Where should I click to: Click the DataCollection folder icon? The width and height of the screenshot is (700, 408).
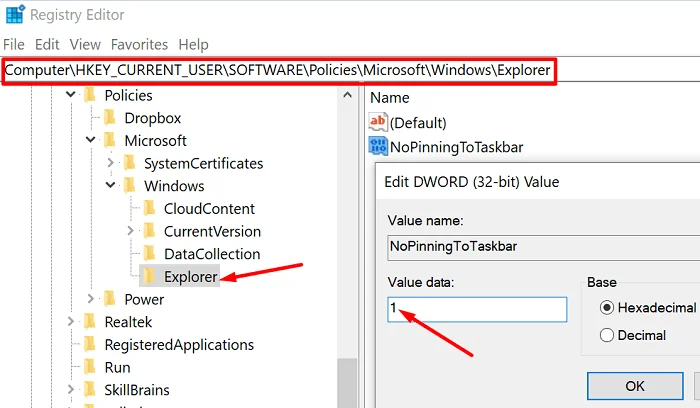[149, 254]
